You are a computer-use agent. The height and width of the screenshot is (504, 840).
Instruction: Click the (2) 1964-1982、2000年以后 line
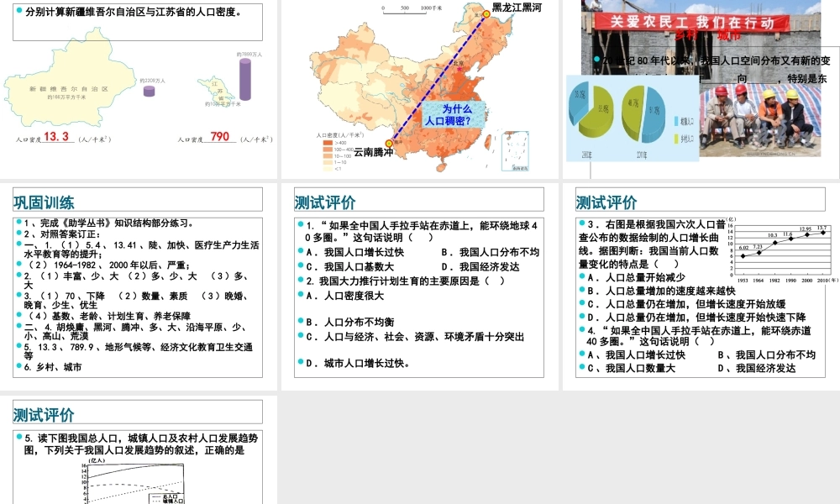[109, 265]
